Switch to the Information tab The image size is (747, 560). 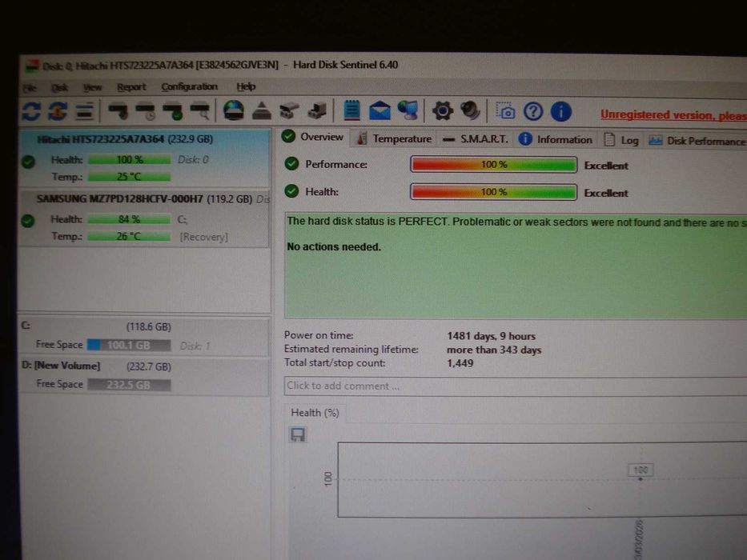click(555, 139)
